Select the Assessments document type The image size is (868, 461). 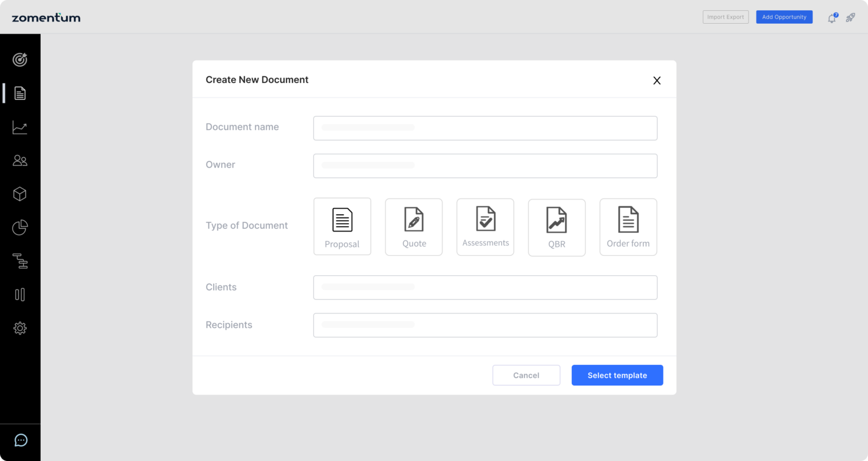point(485,227)
